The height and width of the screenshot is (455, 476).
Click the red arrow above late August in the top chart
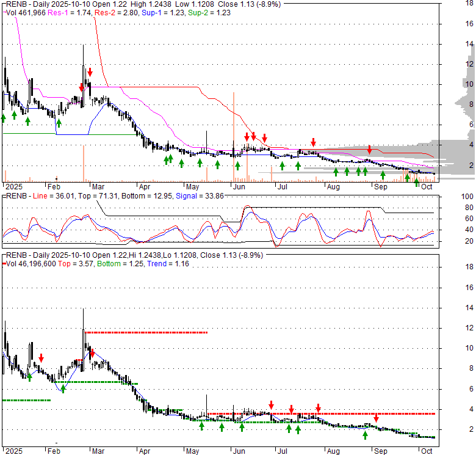369,150
